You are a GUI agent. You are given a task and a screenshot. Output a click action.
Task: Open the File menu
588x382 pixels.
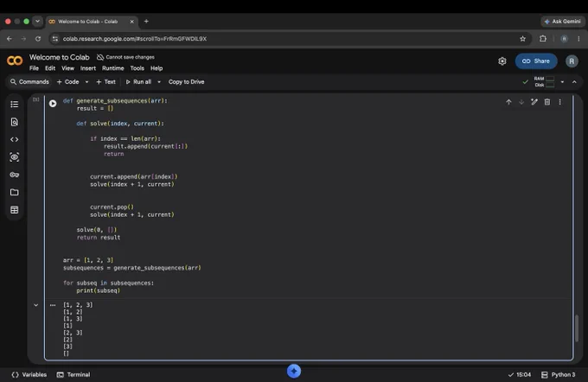[x=34, y=68]
